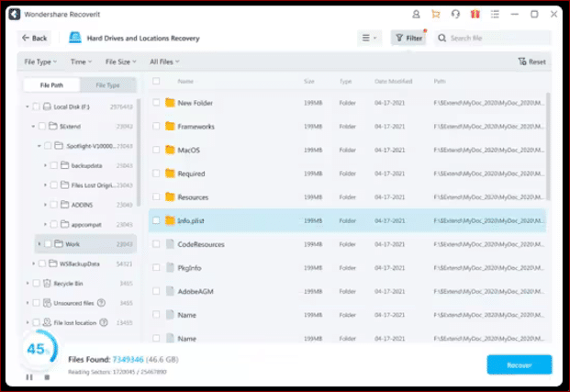
Task: Check the Frameworks row checkbox
Action: (156, 126)
